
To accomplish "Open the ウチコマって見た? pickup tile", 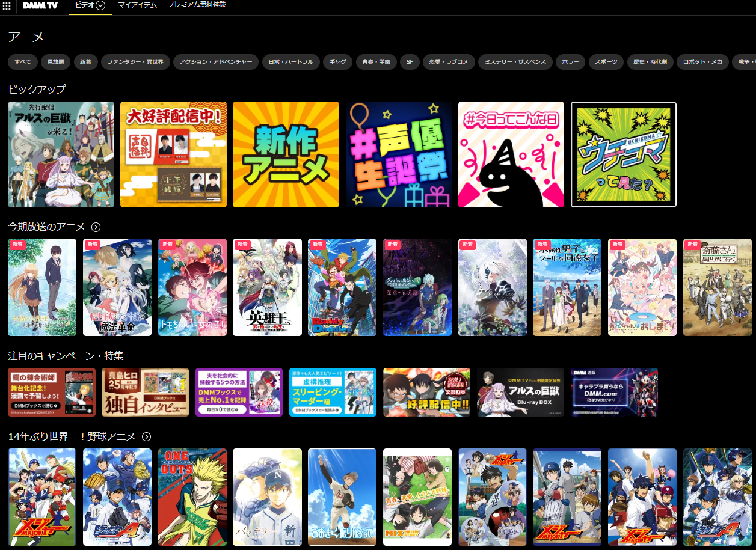I will [x=624, y=154].
